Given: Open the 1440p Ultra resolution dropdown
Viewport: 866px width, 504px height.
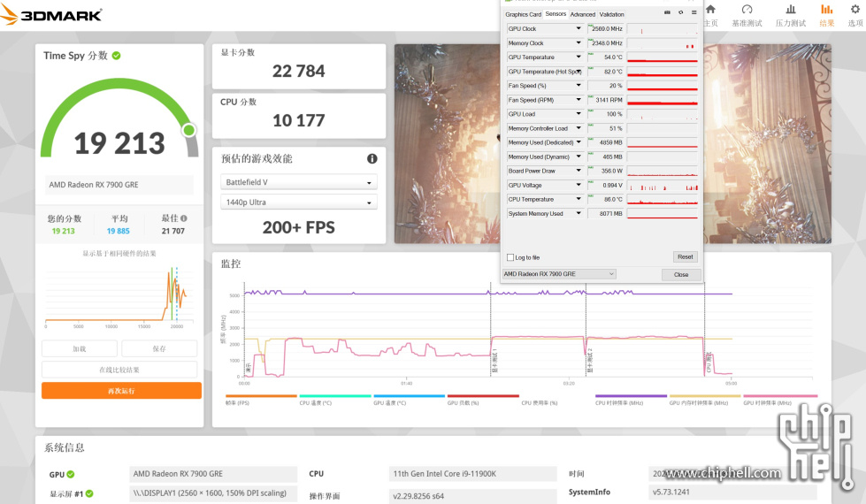Looking at the screenshot, I should 299,202.
